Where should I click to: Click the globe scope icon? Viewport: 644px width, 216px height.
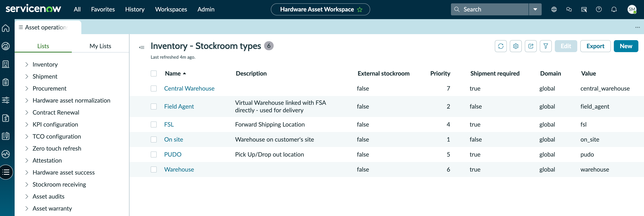click(x=554, y=10)
